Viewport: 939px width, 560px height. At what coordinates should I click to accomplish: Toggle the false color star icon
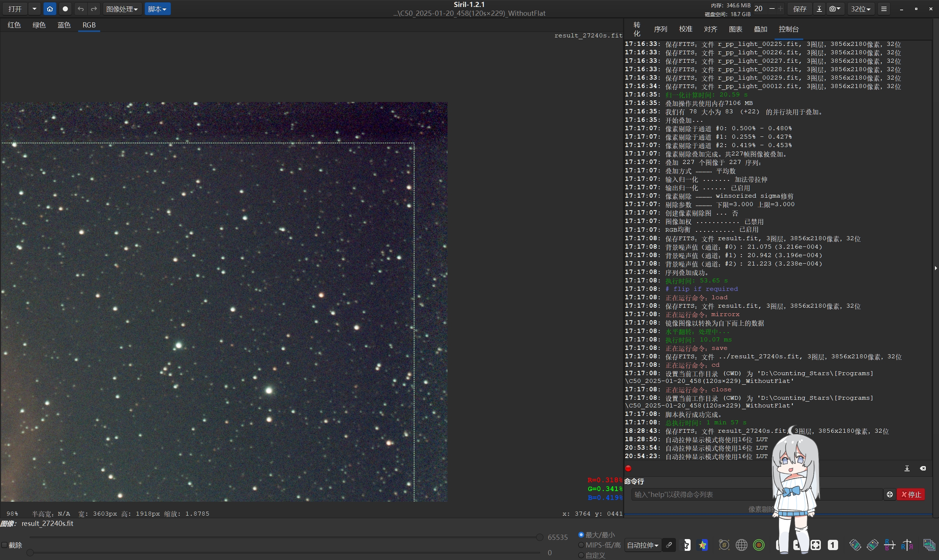pos(703,545)
